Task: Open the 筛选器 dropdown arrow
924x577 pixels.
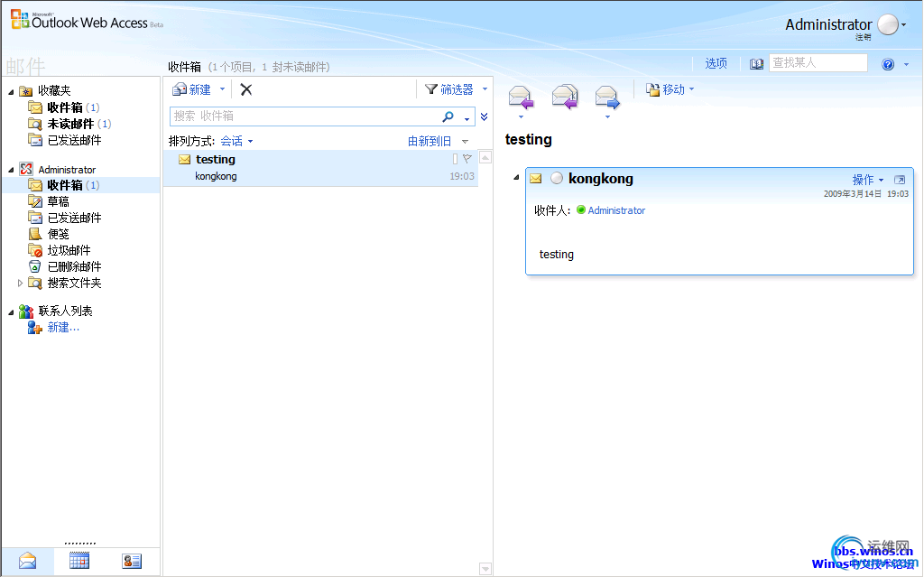Action: coord(485,89)
